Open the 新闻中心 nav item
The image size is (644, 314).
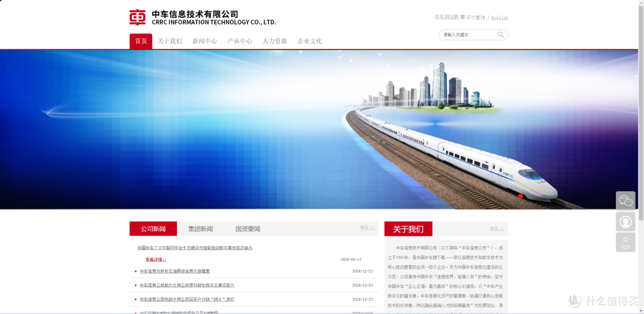205,41
